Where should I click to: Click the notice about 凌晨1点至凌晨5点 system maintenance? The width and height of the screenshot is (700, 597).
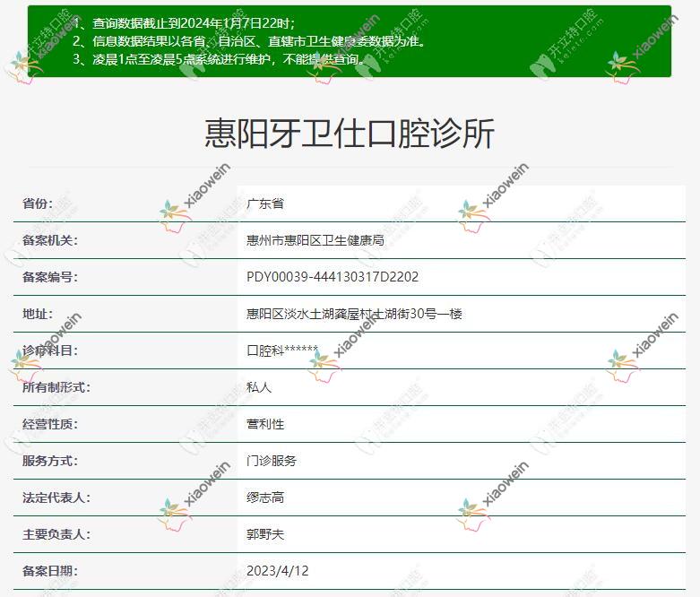(x=220, y=59)
